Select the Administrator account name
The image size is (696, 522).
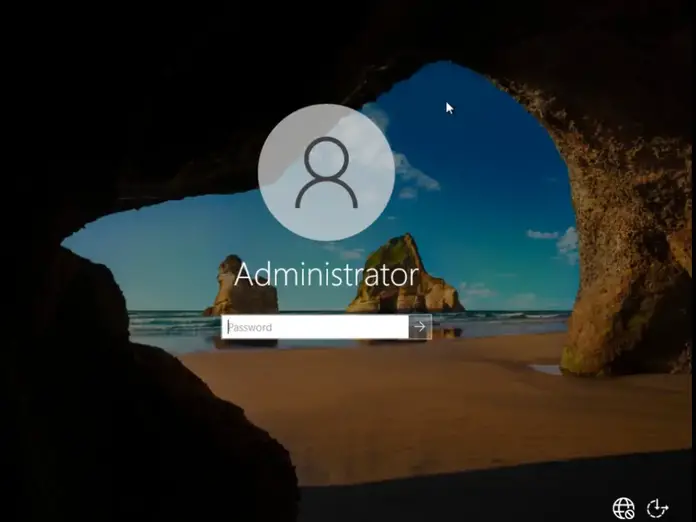pyautogui.click(x=326, y=274)
